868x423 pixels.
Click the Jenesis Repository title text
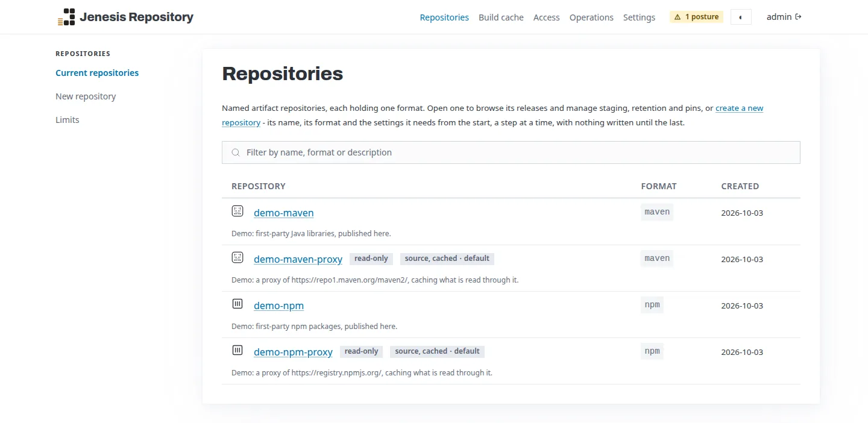pyautogui.click(x=136, y=17)
